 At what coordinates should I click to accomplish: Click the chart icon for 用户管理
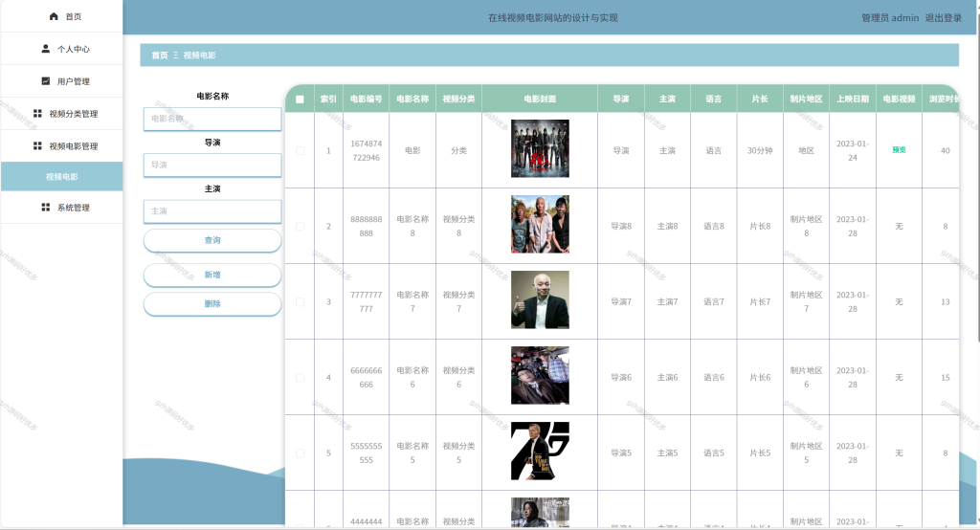[x=46, y=80]
